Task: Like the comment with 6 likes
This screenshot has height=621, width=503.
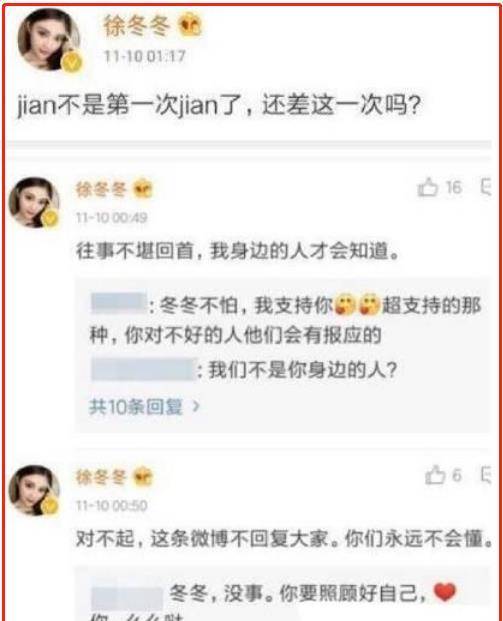Action: [x=434, y=474]
